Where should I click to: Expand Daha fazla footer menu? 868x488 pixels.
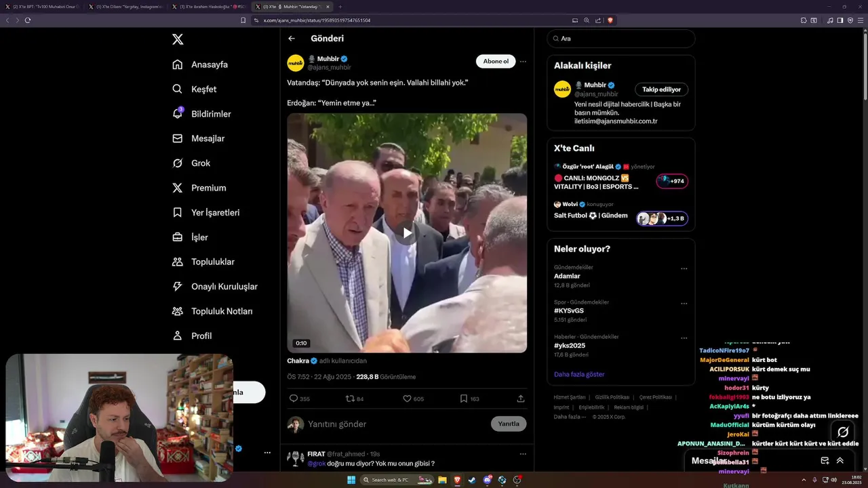[570, 417]
